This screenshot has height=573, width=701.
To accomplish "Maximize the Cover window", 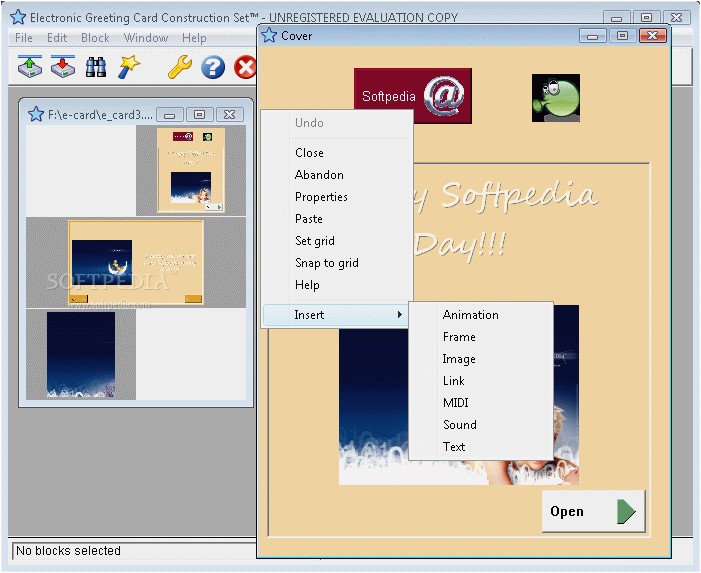I will (x=622, y=36).
